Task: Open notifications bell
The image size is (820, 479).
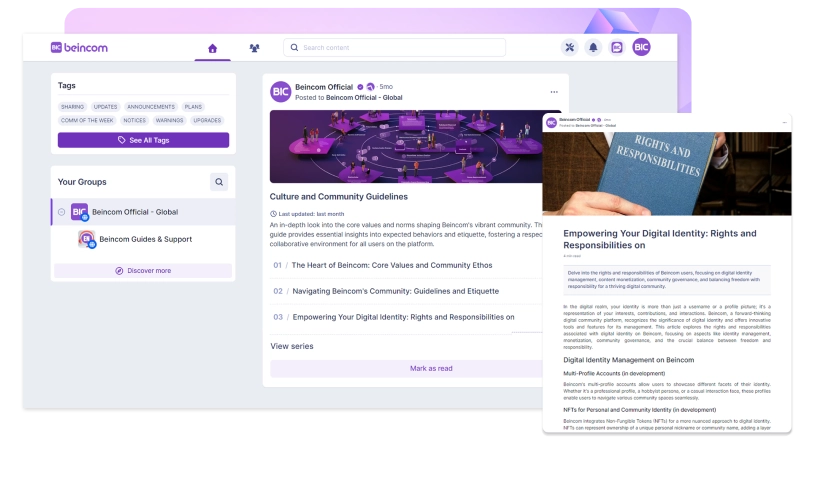Action: (x=593, y=48)
